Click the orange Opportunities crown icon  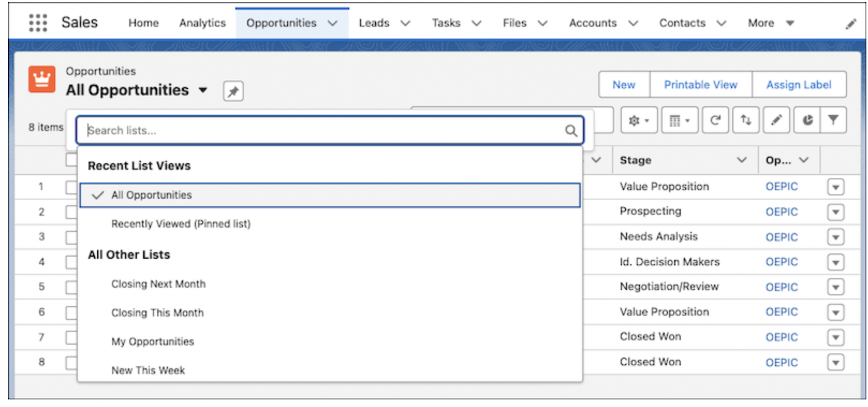click(x=42, y=79)
